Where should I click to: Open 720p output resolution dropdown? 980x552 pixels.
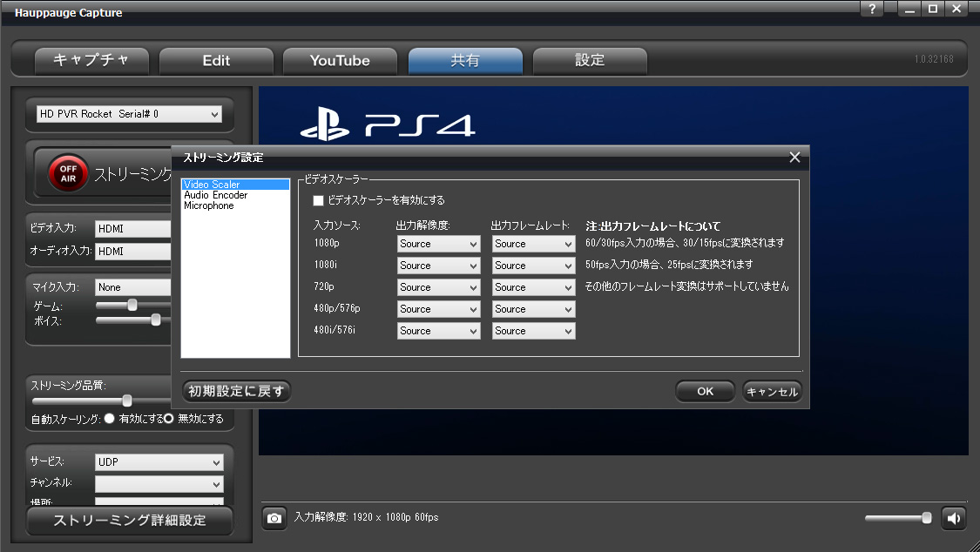click(x=438, y=288)
